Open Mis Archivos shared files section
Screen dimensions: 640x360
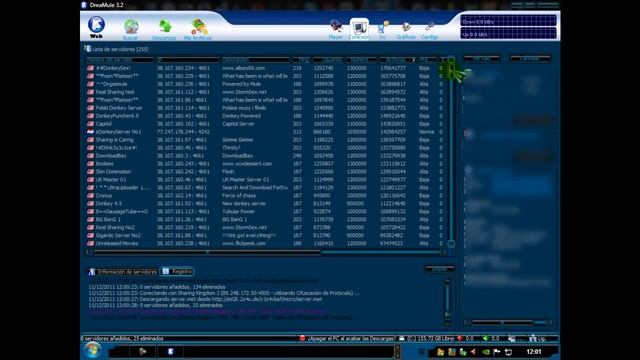pyautogui.click(x=198, y=29)
